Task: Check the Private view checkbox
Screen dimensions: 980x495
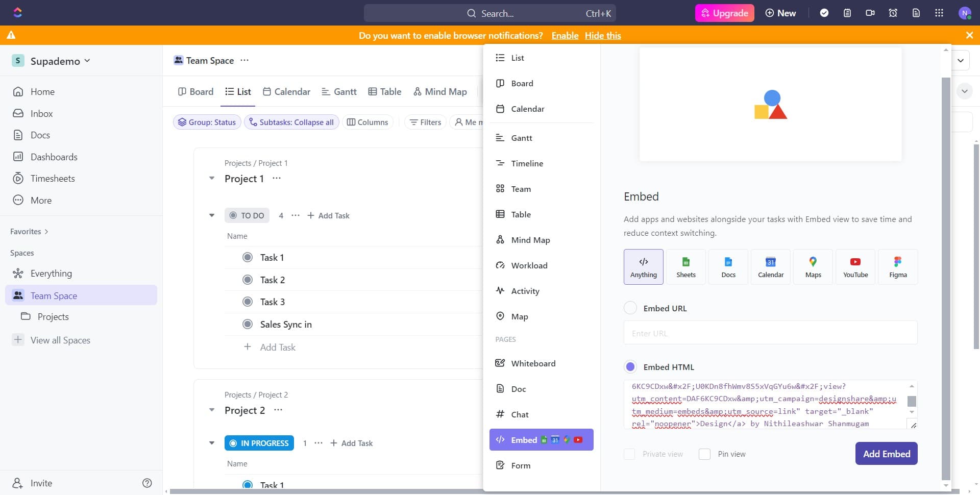Action: 629,454
